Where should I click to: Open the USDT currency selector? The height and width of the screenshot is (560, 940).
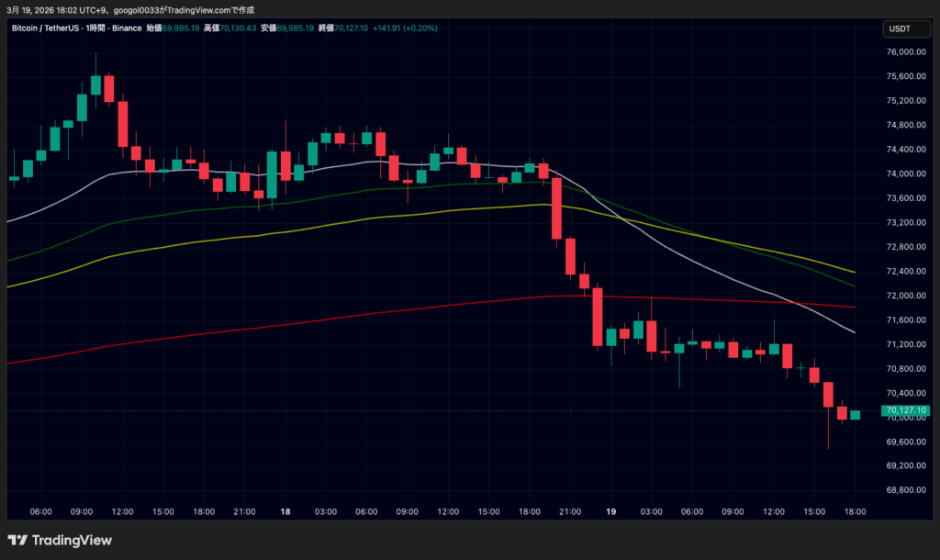click(x=899, y=29)
